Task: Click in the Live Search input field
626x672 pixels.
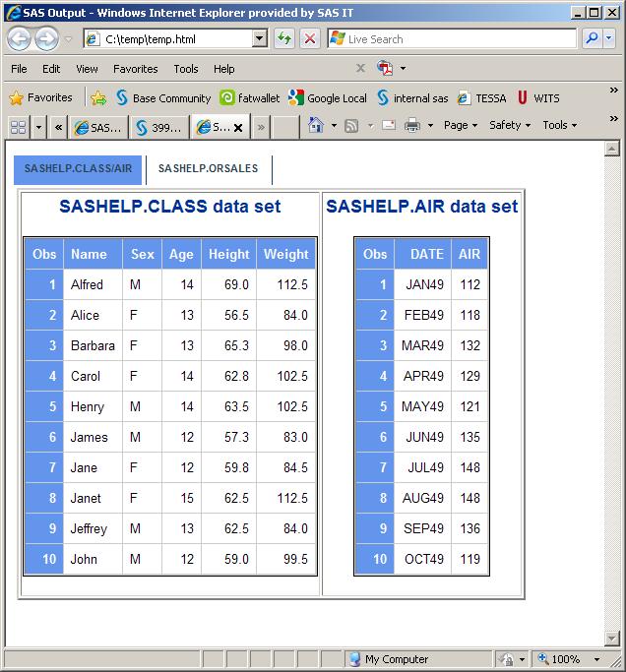Action: 458,38
